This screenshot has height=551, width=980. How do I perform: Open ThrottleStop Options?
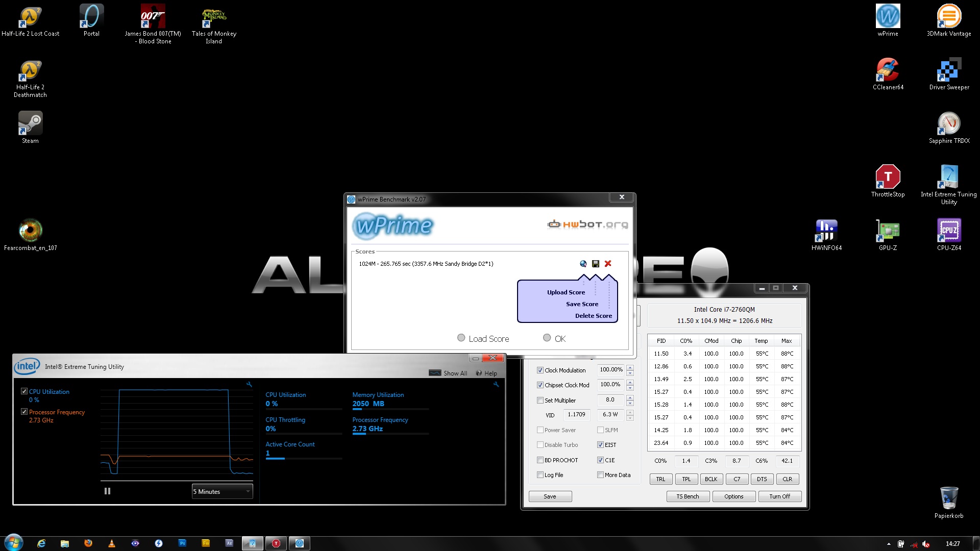click(733, 496)
